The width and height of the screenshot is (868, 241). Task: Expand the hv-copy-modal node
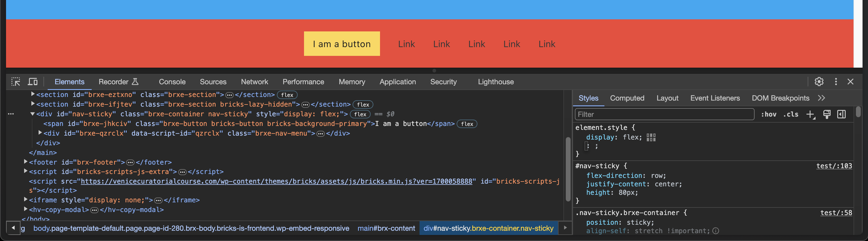pyautogui.click(x=26, y=209)
